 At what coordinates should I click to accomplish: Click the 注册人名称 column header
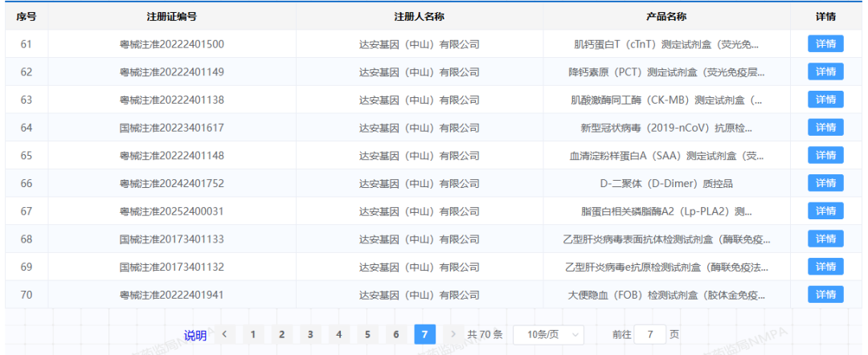(419, 17)
